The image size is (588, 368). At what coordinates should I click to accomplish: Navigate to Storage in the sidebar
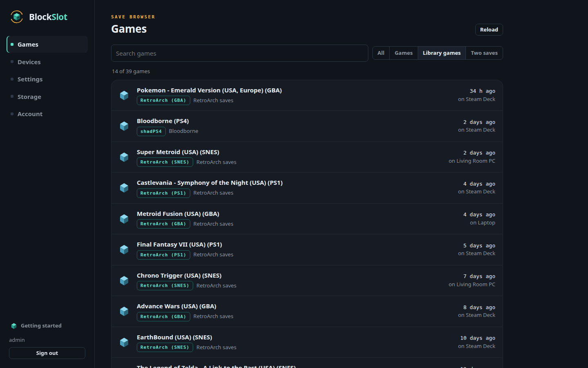tap(47, 97)
